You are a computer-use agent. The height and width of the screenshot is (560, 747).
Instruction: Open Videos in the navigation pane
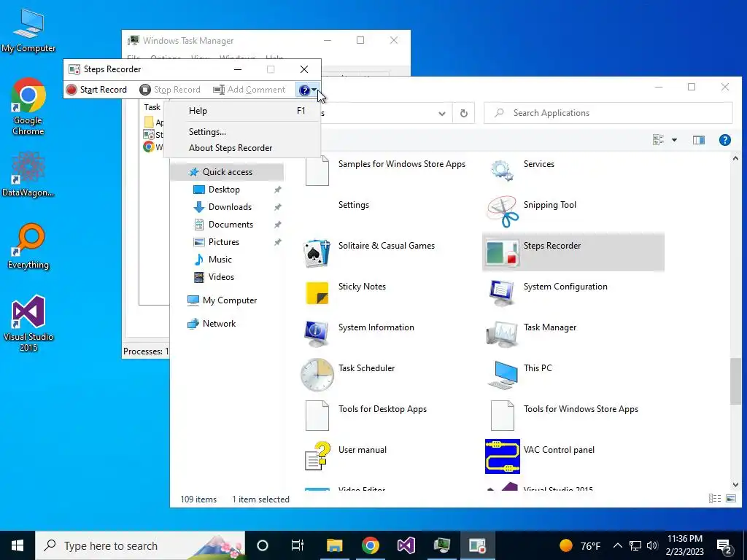[x=221, y=276]
